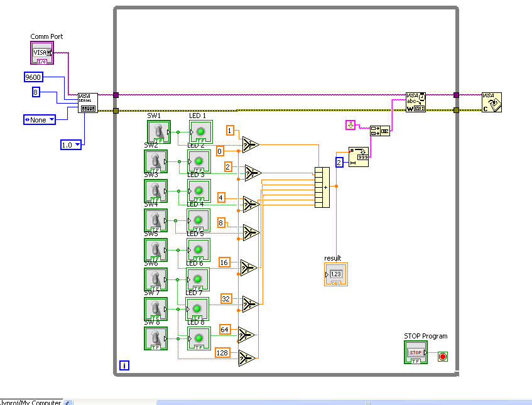Click the purple VISA loop tunnel on left border
The height and width of the screenshot is (405, 532).
pyautogui.click(x=116, y=95)
